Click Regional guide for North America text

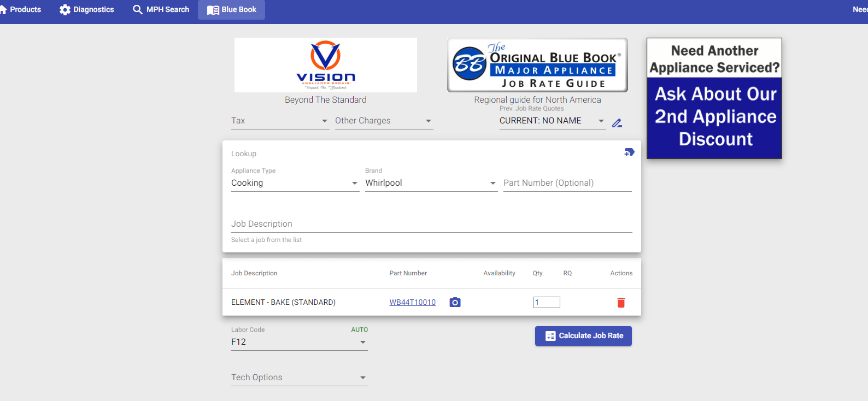(537, 99)
